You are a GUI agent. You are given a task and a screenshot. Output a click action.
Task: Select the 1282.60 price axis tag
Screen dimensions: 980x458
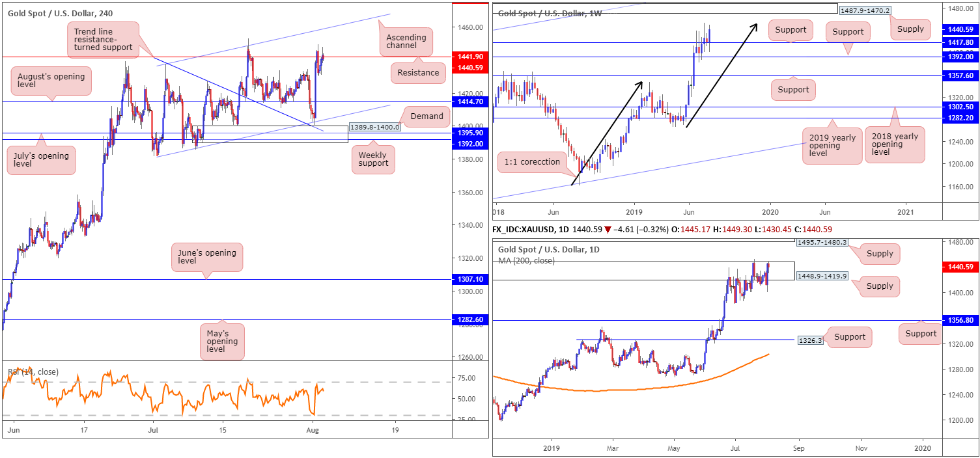pyautogui.click(x=470, y=320)
